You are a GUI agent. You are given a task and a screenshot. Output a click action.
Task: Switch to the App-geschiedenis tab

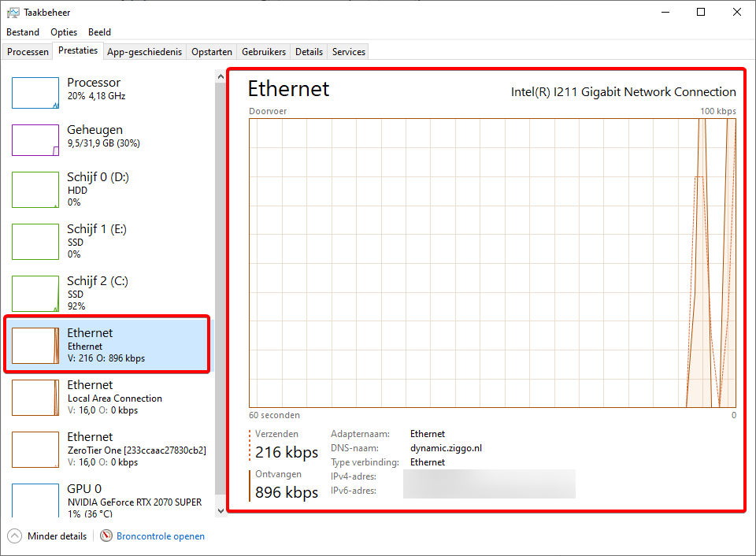click(144, 52)
